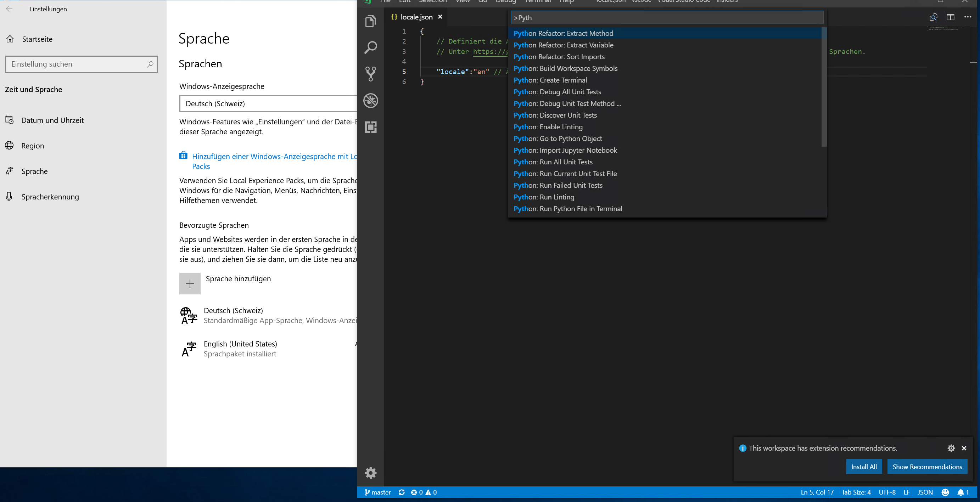Change UTF-8 encoding in status bar
The height and width of the screenshot is (502, 980).
[x=887, y=492]
